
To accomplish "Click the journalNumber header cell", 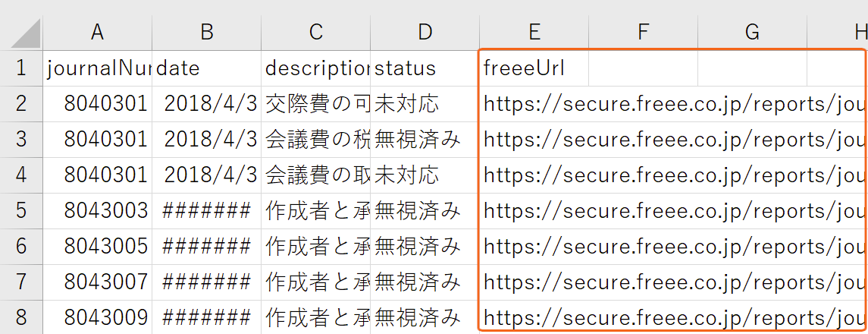I will [98, 68].
